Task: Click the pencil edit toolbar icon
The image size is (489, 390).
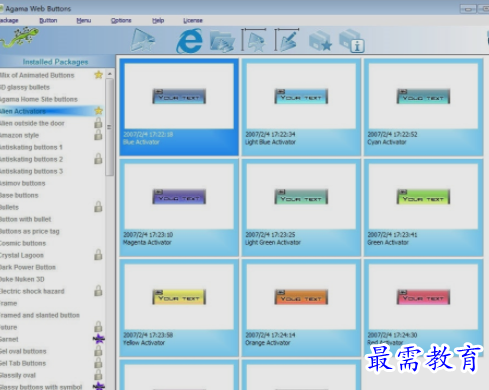Action: [287, 40]
